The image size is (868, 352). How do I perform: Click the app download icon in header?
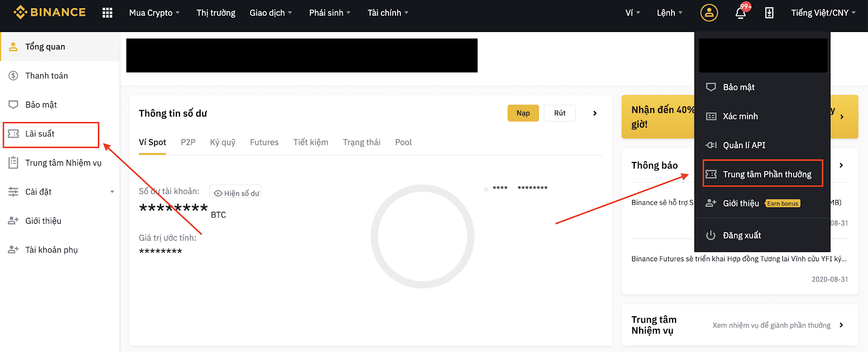(x=769, y=12)
